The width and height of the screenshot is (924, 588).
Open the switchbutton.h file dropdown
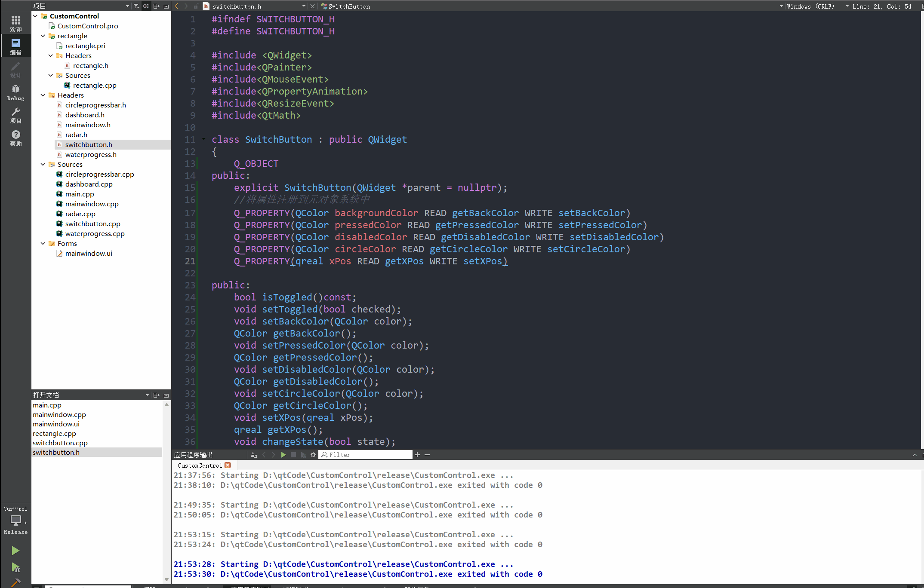tap(304, 6)
